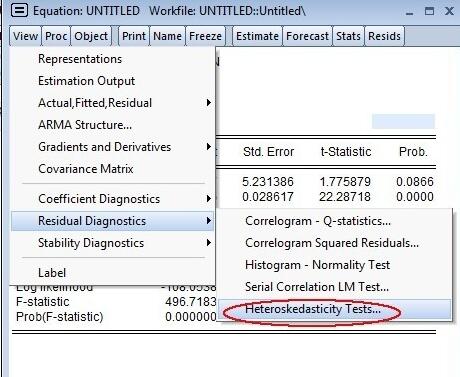Click the Estimate toolbar button

(x=257, y=36)
